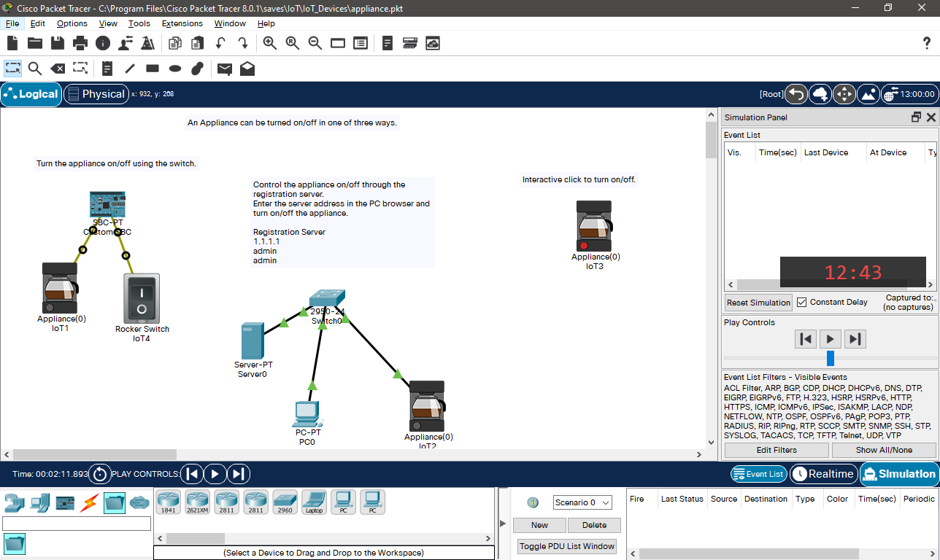The height and width of the screenshot is (560, 940).
Task: Click the Edit Filters button
Action: click(777, 450)
